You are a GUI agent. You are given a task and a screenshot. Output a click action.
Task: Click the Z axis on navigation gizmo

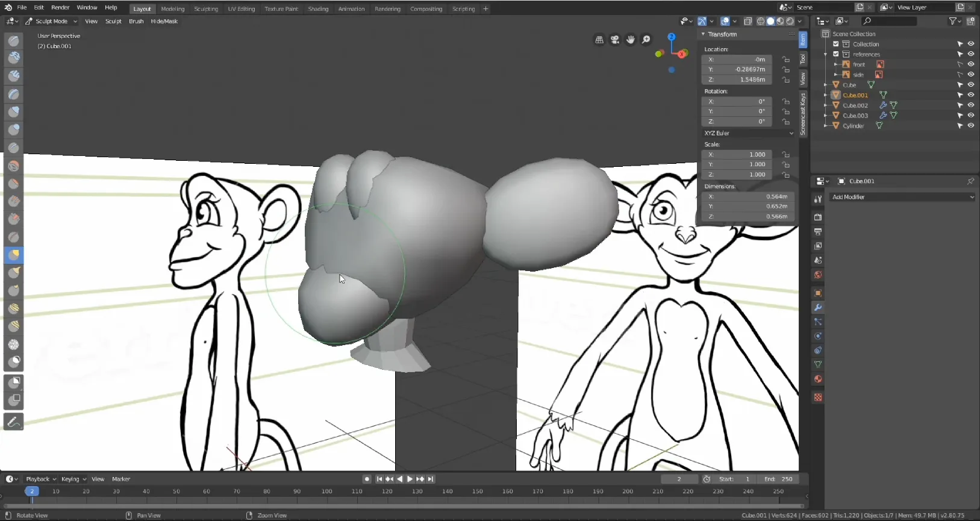[x=672, y=37]
